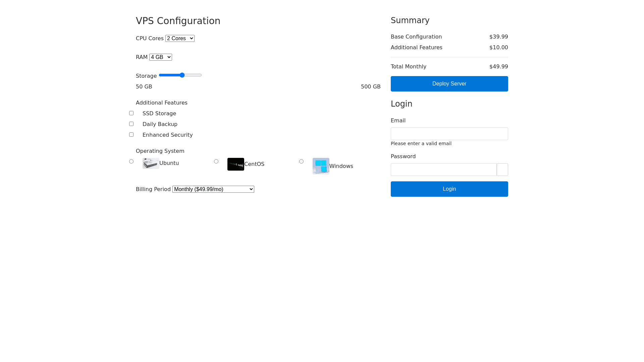Enable the SSD Storage checkbox

pyautogui.click(x=131, y=113)
